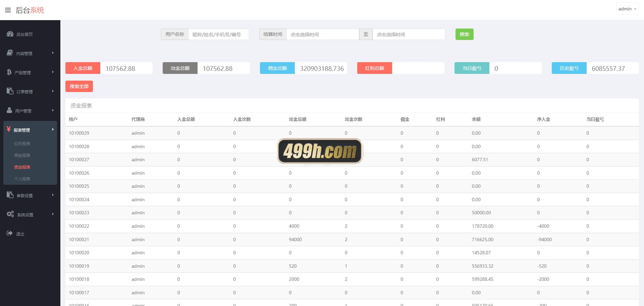
Task: Click the red 搜索全部 button
Action: [x=79, y=86]
